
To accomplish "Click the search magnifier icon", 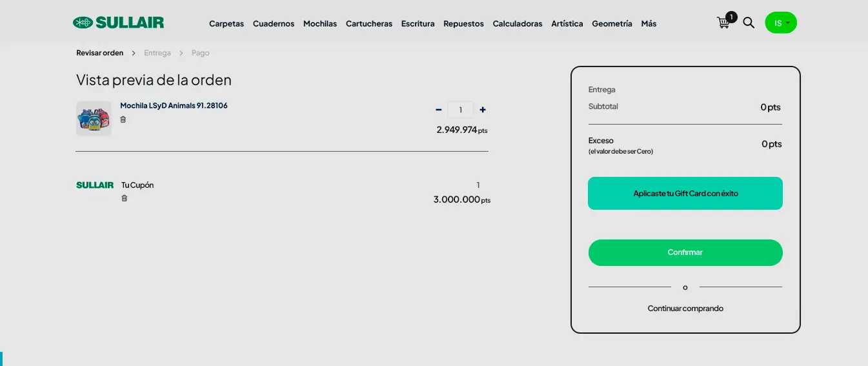I will click(749, 23).
